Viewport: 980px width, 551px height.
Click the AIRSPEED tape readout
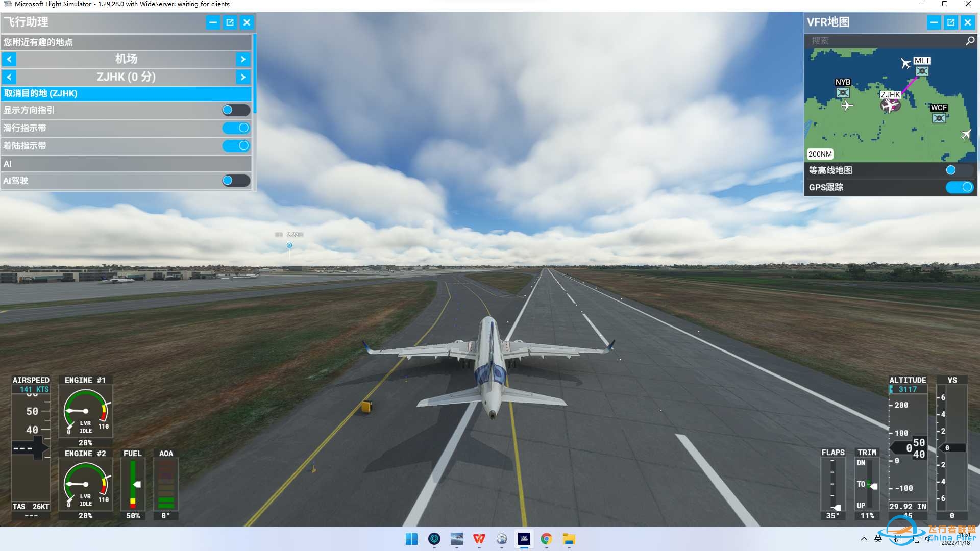[x=31, y=448]
